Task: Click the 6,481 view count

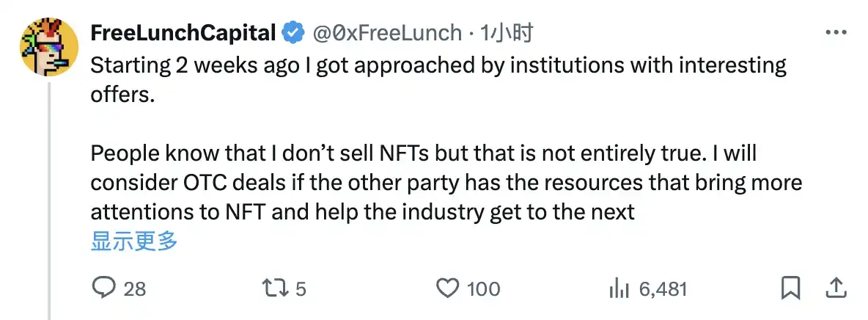Action: (663, 289)
